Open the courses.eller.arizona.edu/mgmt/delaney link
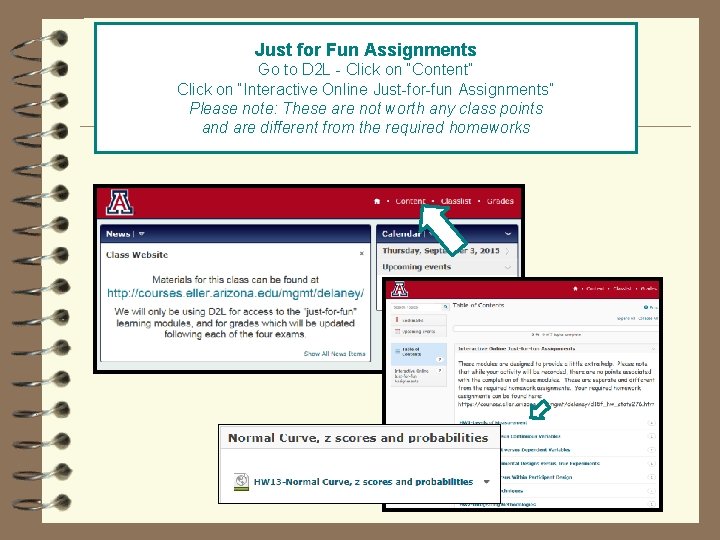Viewport: 720px width, 540px height. coord(235,293)
